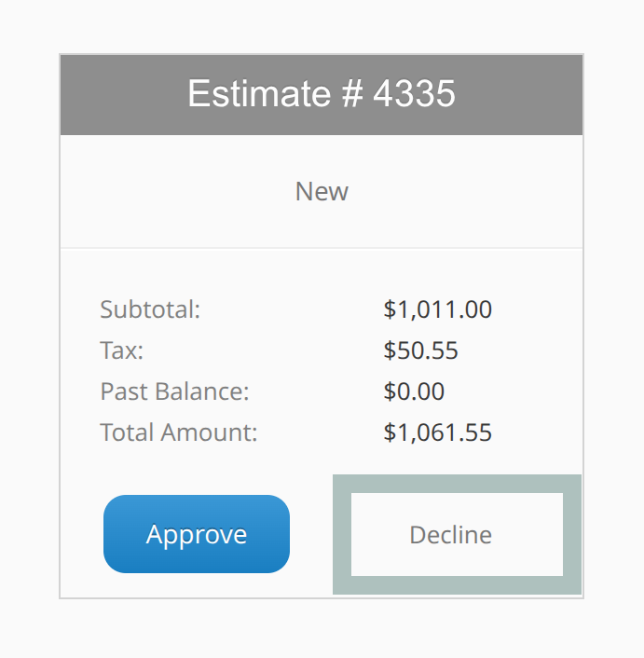Image resolution: width=644 pixels, height=658 pixels.
Task: Click the Total Amount label
Action: pos(178,432)
